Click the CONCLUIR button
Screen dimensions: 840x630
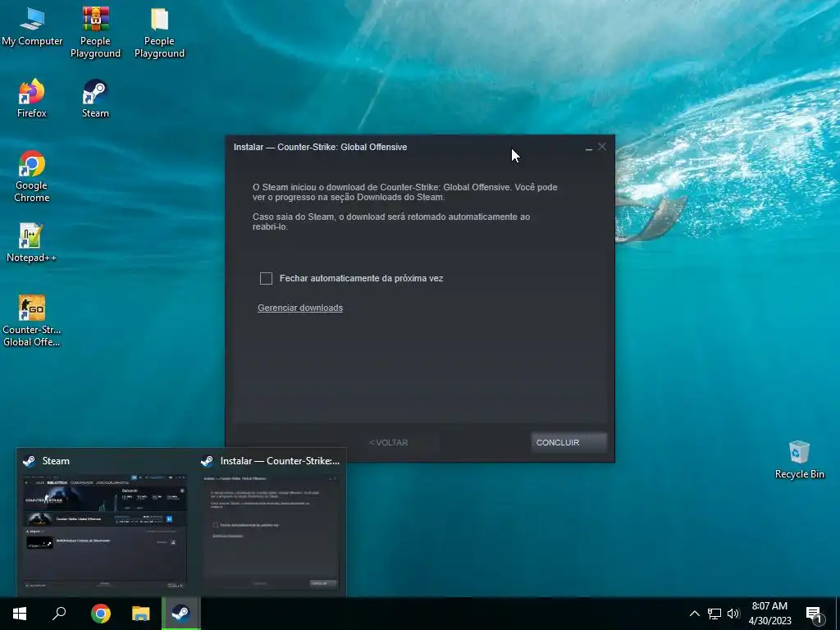pos(569,442)
